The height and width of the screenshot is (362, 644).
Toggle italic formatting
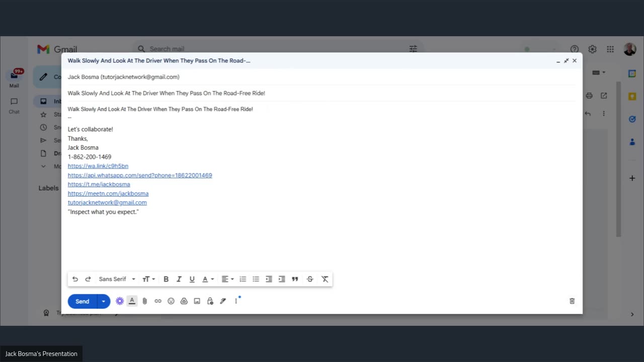(x=179, y=279)
